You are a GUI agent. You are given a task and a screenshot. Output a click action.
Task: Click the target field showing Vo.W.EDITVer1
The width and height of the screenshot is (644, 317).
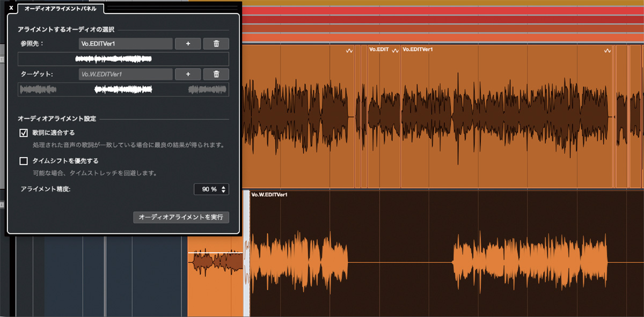tap(126, 75)
